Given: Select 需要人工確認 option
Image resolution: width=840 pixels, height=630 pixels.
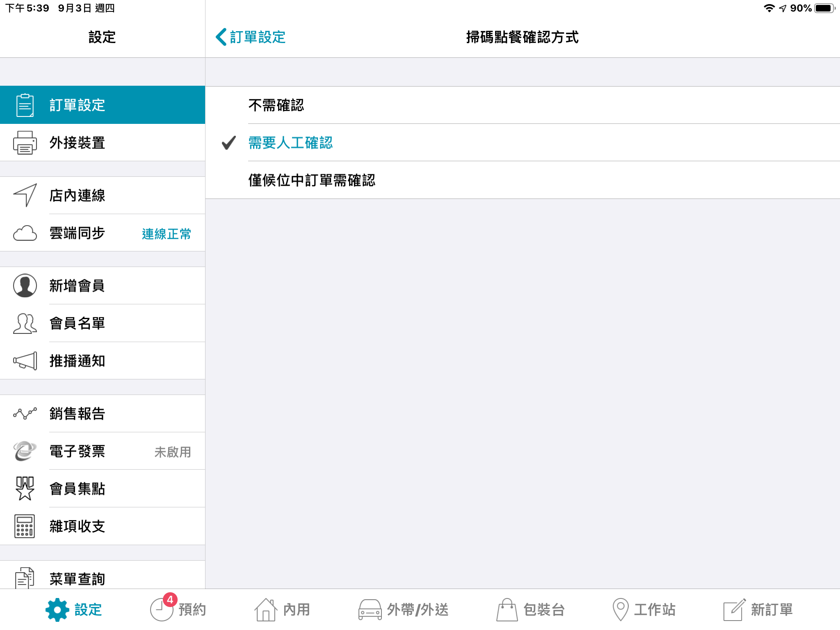Looking at the screenshot, I should pos(290,143).
